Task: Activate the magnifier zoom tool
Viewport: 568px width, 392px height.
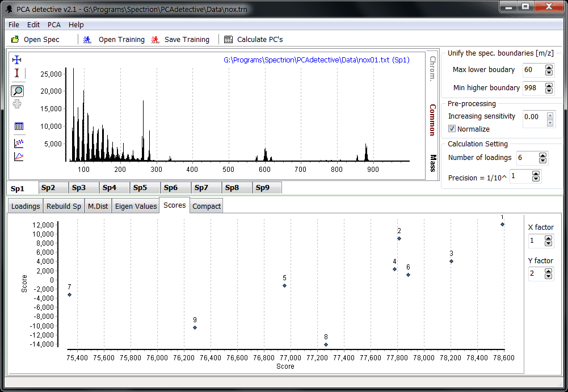Action: (x=18, y=91)
